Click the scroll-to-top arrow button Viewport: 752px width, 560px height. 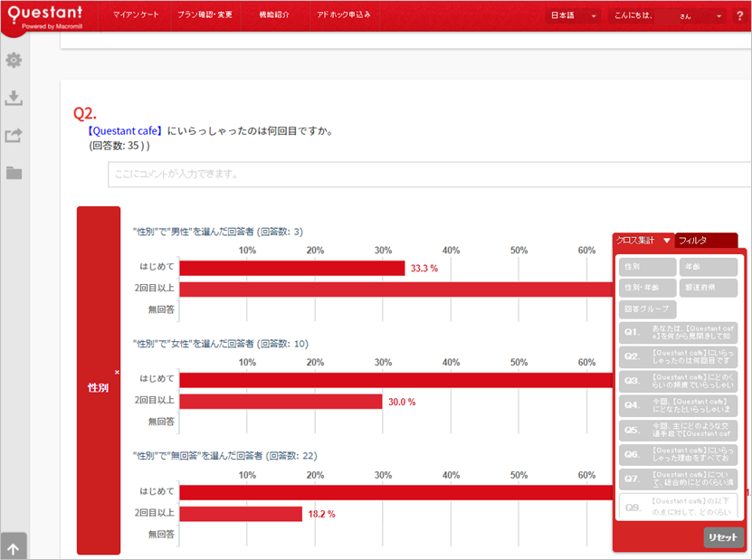pyautogui.click(x=14, y=548)
